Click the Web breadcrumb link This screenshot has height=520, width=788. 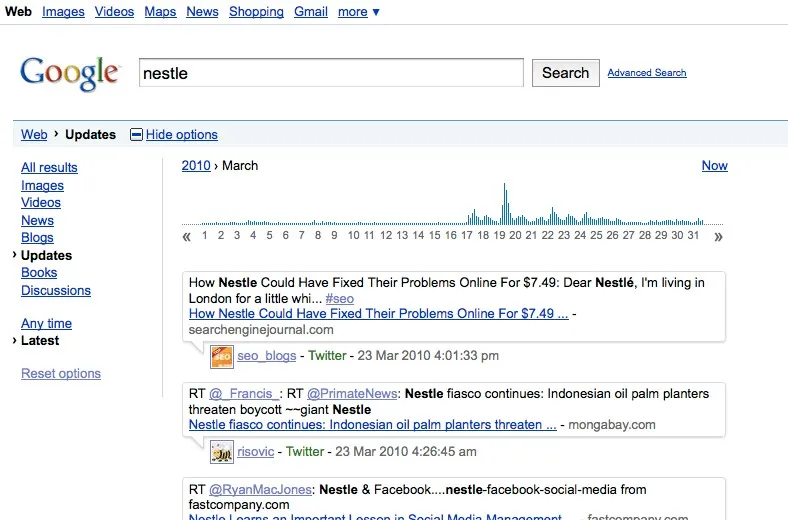point(34,135)
